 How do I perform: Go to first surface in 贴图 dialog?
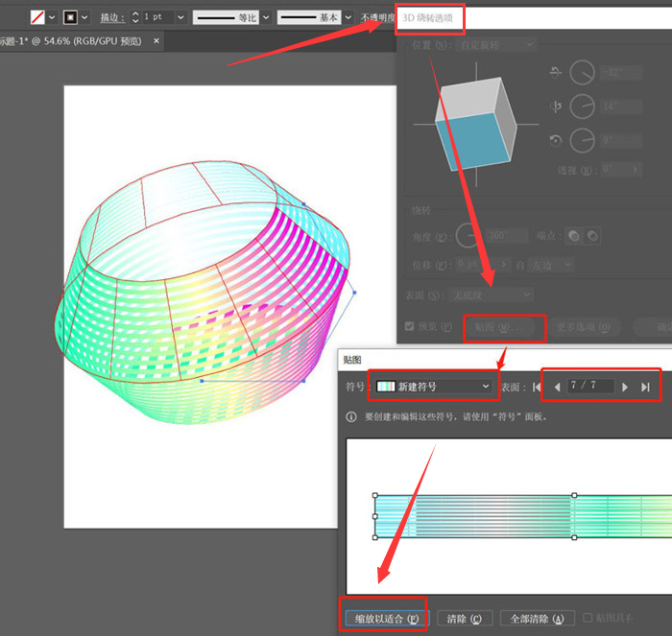tap(538, 387)
